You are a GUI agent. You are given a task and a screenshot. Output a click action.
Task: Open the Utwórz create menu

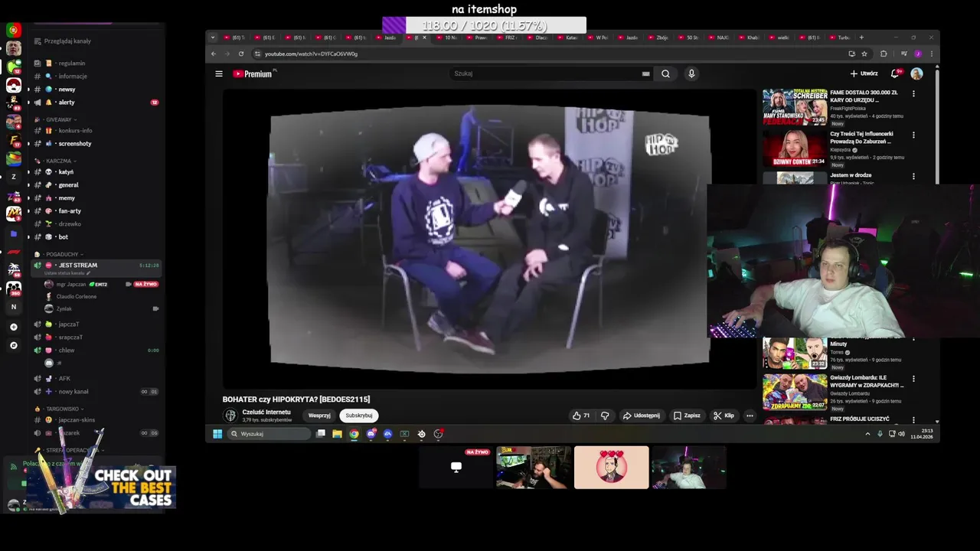point(864,74)
